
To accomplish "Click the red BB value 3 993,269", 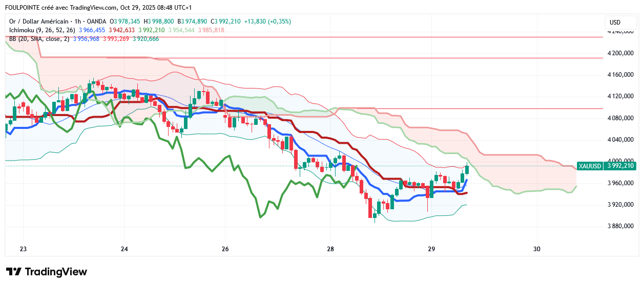I will tap(117, 39).
